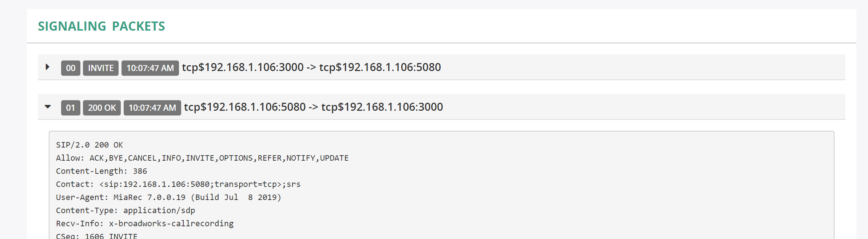
Task: Click the 00 packet number badge
Action: [x=71, y=68]
